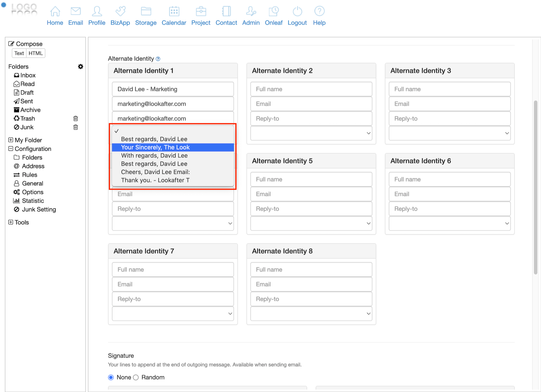Select the None signature radio button
The width and height of the screenshot is (541, 392).
tap(111, 377)
